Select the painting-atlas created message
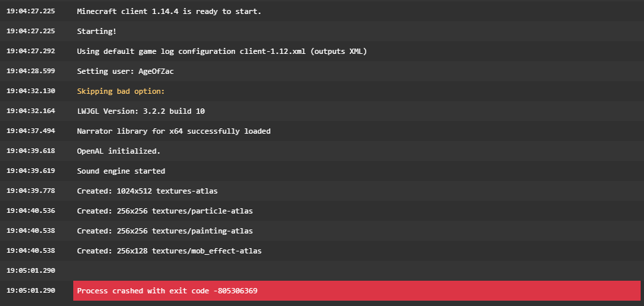Viewport: 644px width, 306px height. click(x=164, y=231)
